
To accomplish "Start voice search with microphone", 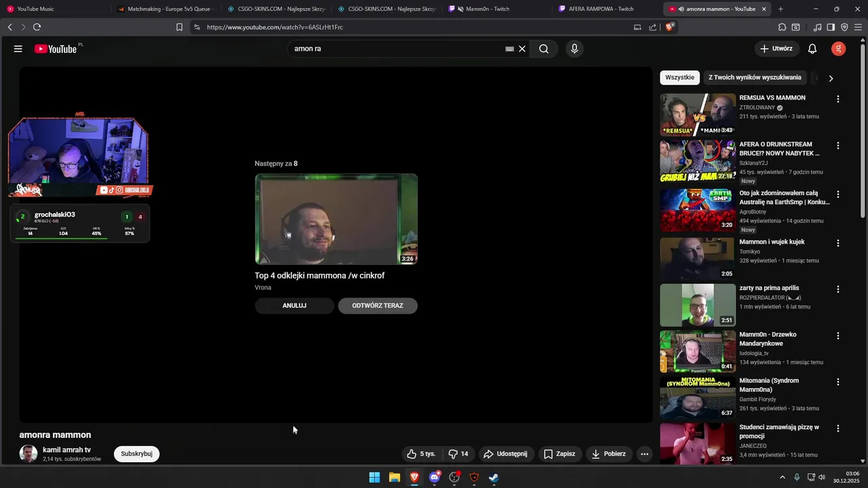I will point(574,49).
